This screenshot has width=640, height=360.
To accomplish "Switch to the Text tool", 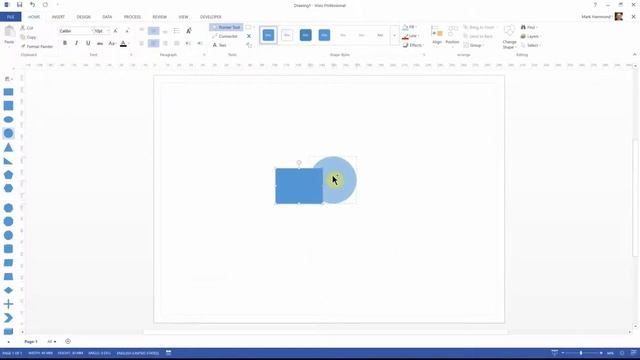I will coord(220,45).
